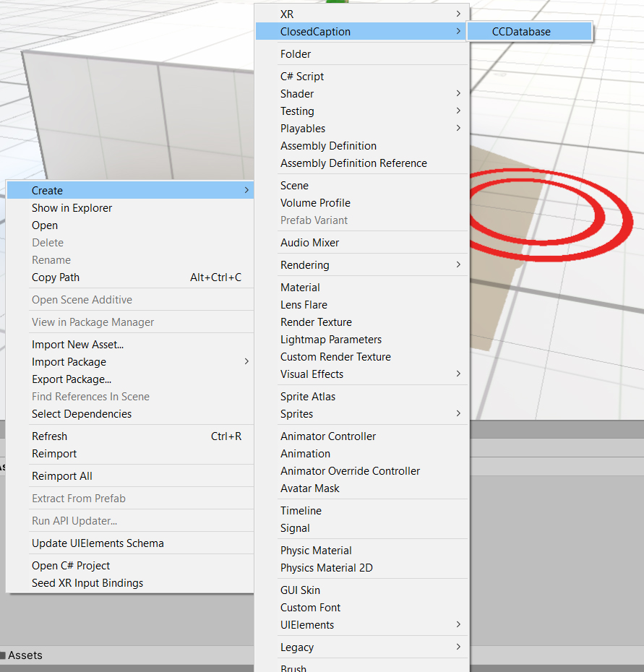Viewport: 644px width, 672px height.
Task: Choose Material from the Create menu
Action: pyautogui.click(x=300, y=288)
